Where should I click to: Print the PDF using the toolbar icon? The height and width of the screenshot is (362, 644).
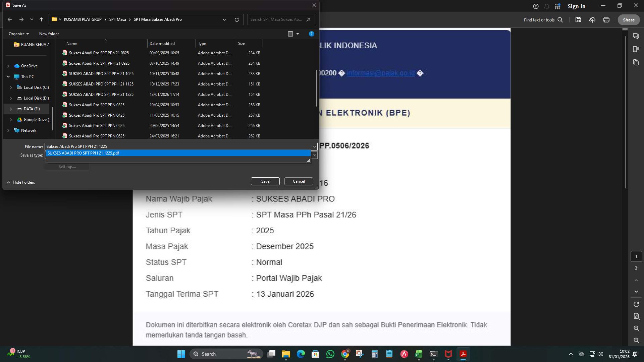point(606,20)
